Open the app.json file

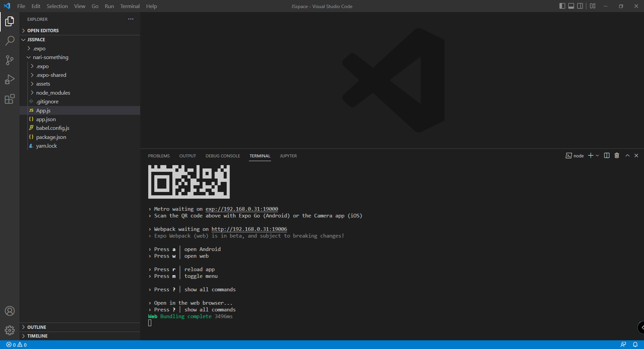pos(80,119)
